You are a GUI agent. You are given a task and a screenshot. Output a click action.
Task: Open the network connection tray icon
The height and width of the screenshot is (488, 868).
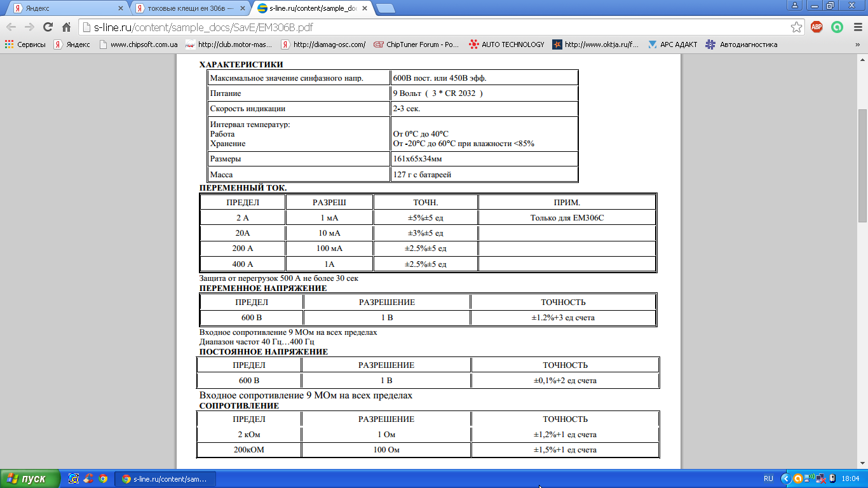point(810,479)
